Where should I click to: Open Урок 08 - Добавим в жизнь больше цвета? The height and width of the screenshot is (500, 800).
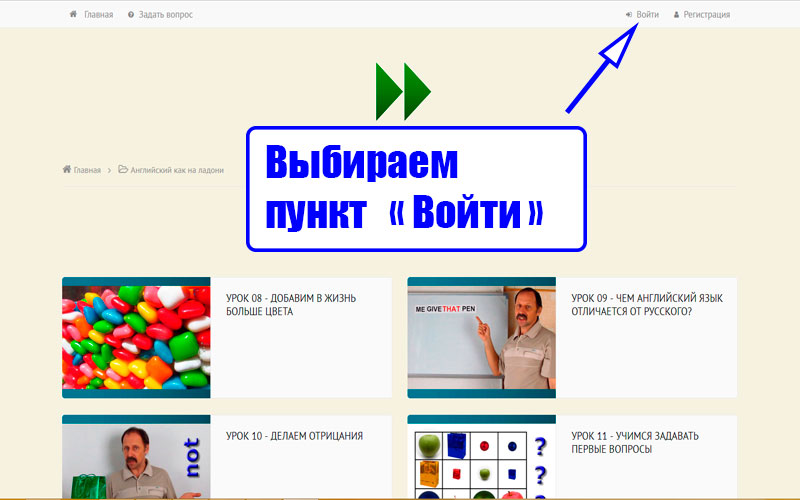291,305
